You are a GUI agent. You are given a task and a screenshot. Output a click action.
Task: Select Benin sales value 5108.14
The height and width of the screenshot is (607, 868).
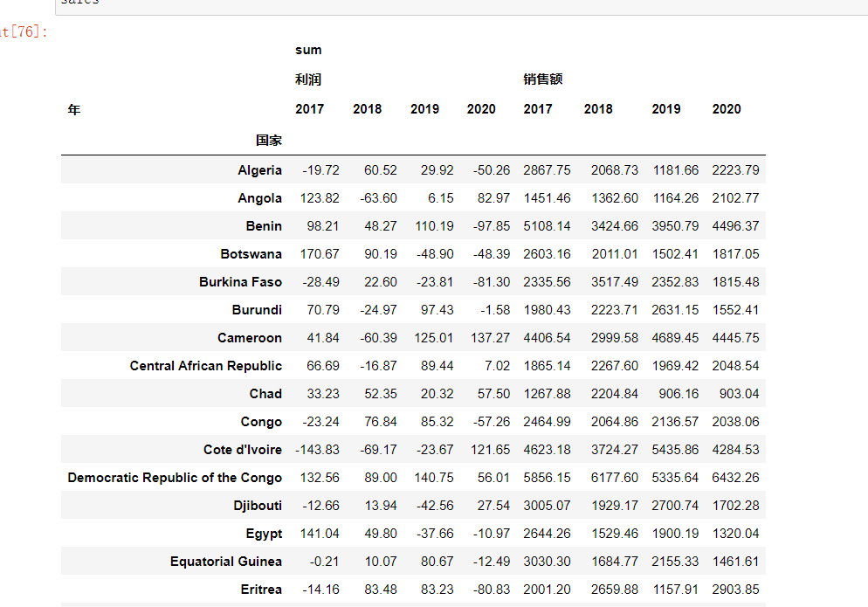click(547, 226)
